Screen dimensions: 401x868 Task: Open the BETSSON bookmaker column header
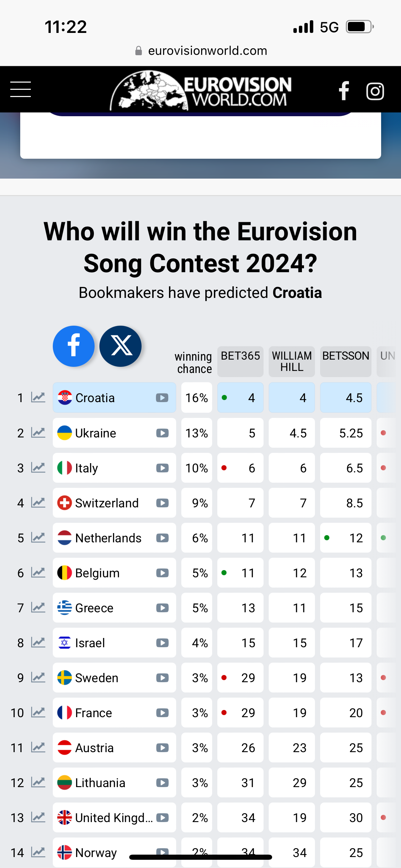(x=346, y=361)
